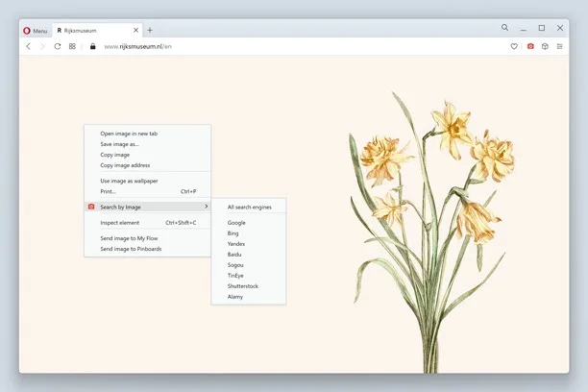Click the daffodil flower painting
588x392 pixels.
click(431, 233)
